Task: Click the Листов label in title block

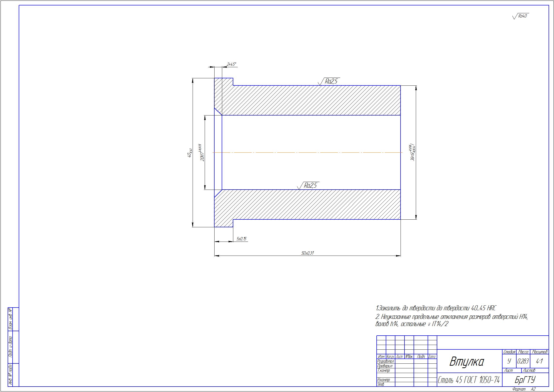Action: (529, 370)
